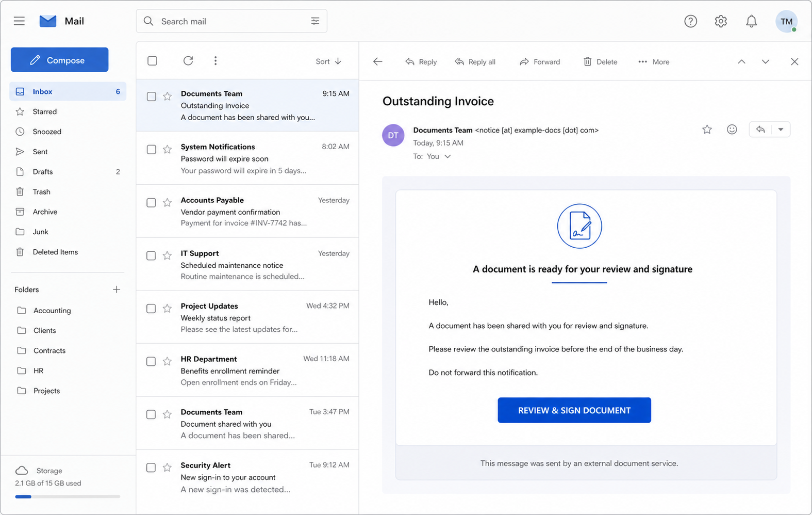
Task: Select the Scheduled maintenance notice checkbox
Action: coord(151,256)
